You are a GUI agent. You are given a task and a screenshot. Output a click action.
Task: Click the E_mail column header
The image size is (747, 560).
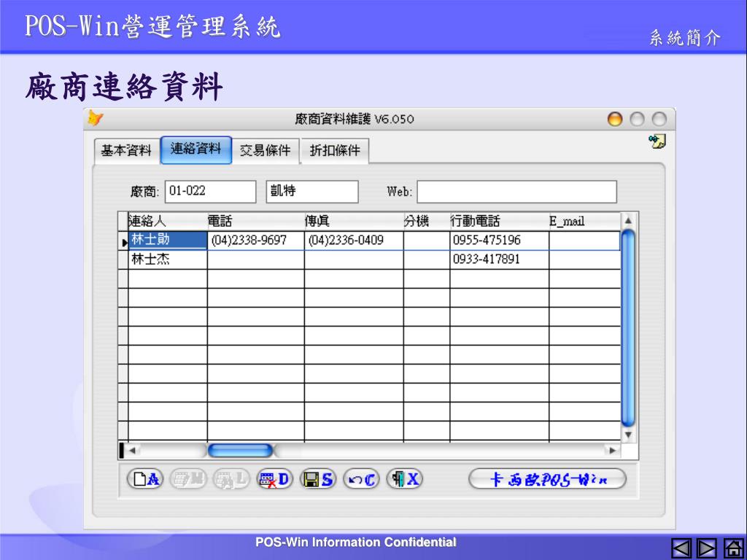[x=584, y=221]
